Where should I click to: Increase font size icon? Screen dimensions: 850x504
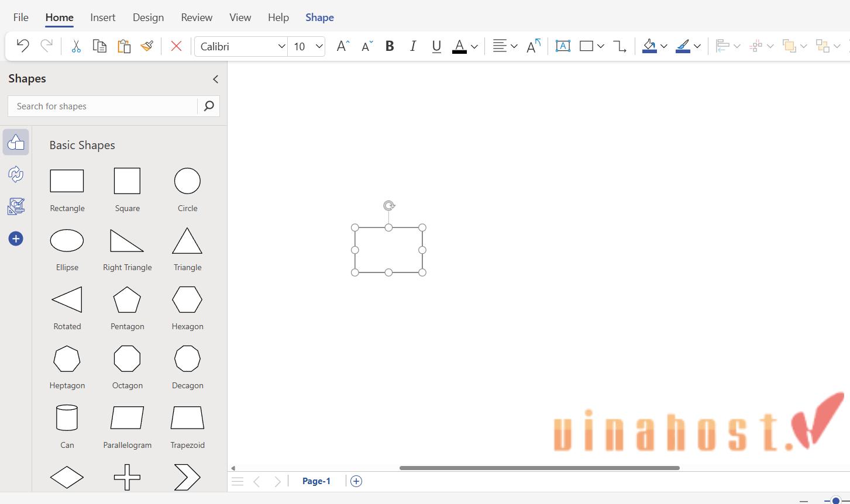[x=343, y=46]
